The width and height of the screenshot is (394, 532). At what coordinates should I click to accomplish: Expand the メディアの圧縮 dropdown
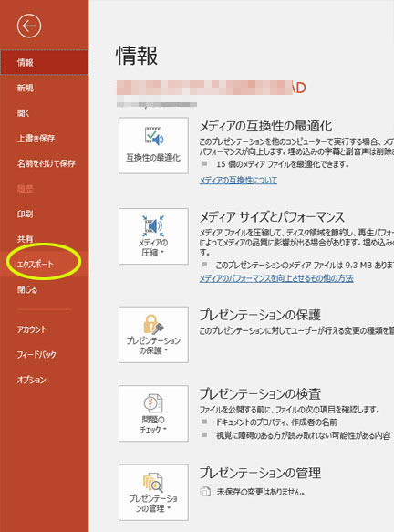pyautogui.click(x=153, y=236)
